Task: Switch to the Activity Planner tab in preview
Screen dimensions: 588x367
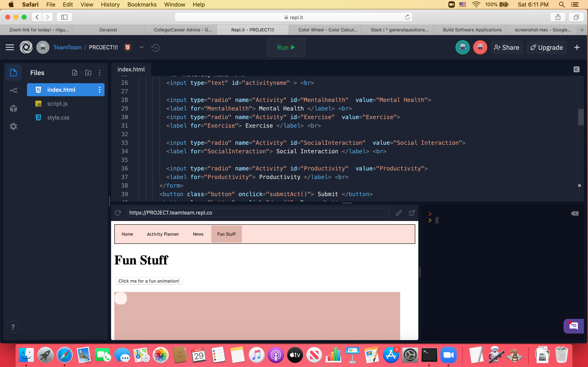Action: tap(163, 234)
